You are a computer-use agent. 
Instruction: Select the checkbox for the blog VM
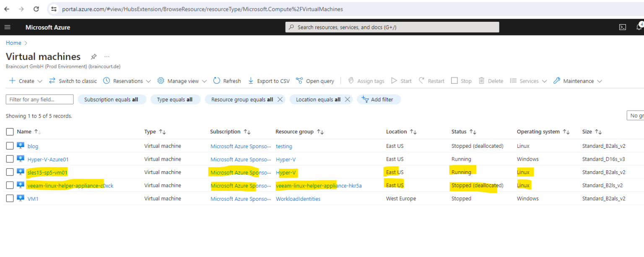point(10,146)
